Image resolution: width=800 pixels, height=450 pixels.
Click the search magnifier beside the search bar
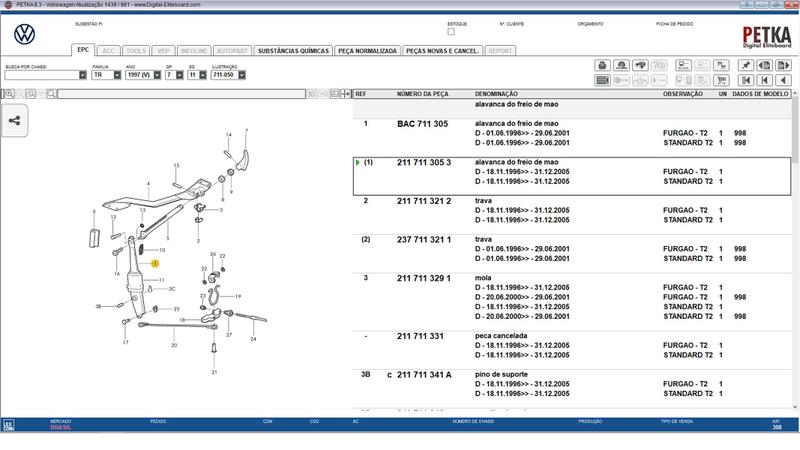52,94
